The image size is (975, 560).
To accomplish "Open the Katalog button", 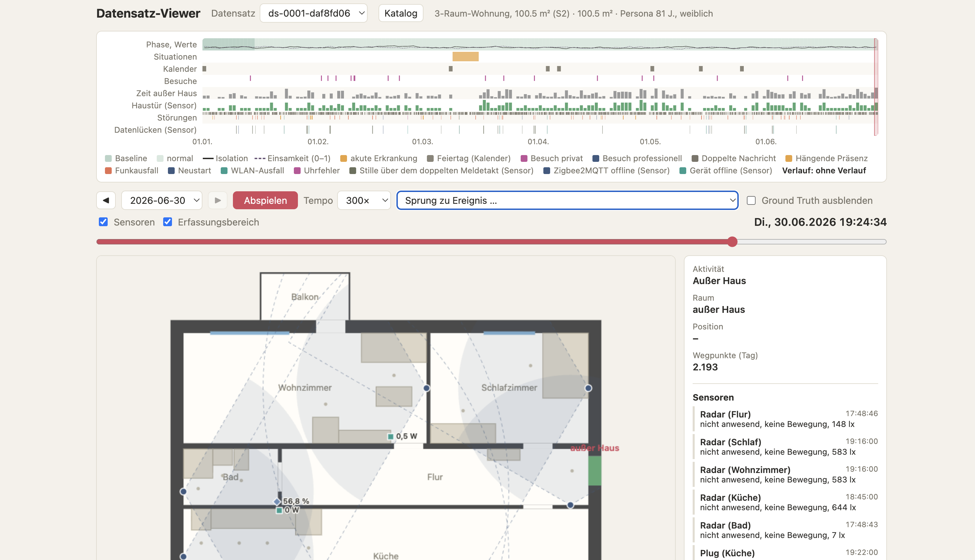I will tap(400, 14).
